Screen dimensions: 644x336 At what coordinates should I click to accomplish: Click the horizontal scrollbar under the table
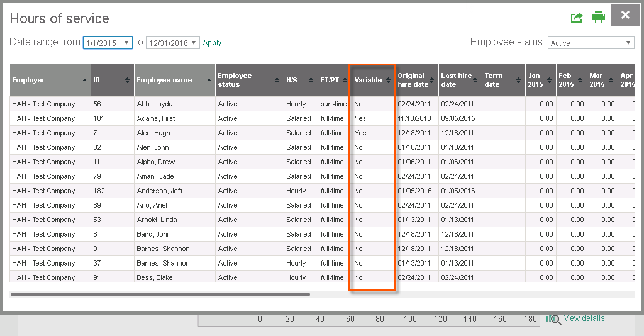click(160, 294)
